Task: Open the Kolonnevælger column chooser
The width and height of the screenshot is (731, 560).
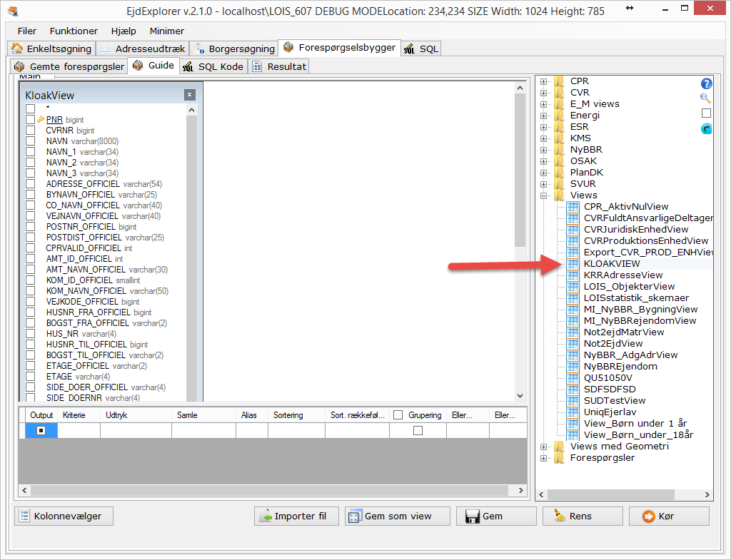Action: (x=61, y=516)
